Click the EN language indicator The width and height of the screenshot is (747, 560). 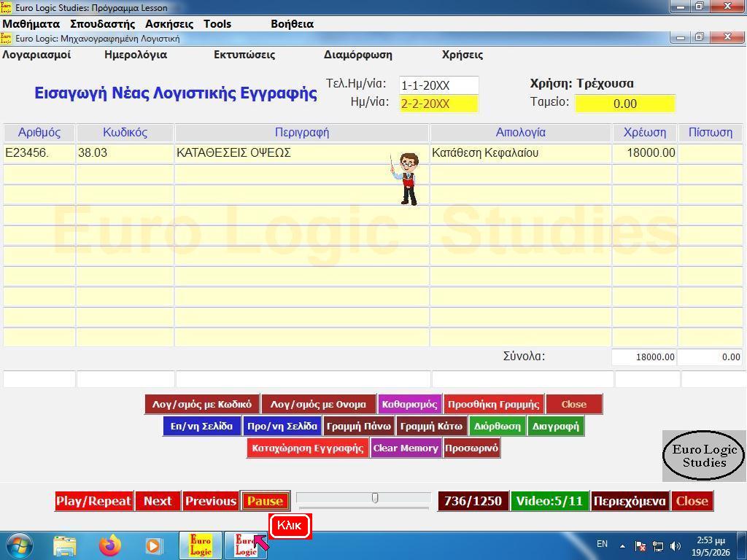pos(602,544)
